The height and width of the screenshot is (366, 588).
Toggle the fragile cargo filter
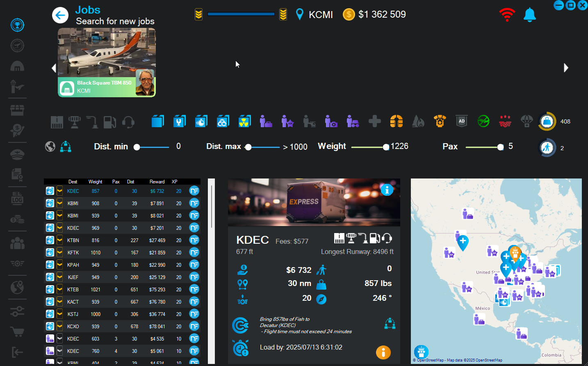(179, 121)
